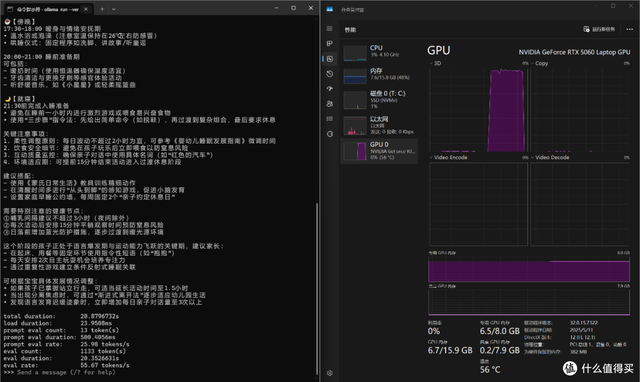The image size is (640, 382).
Task: Select 以太网 Ethernet entry in performance list
Action: point(379,125)
